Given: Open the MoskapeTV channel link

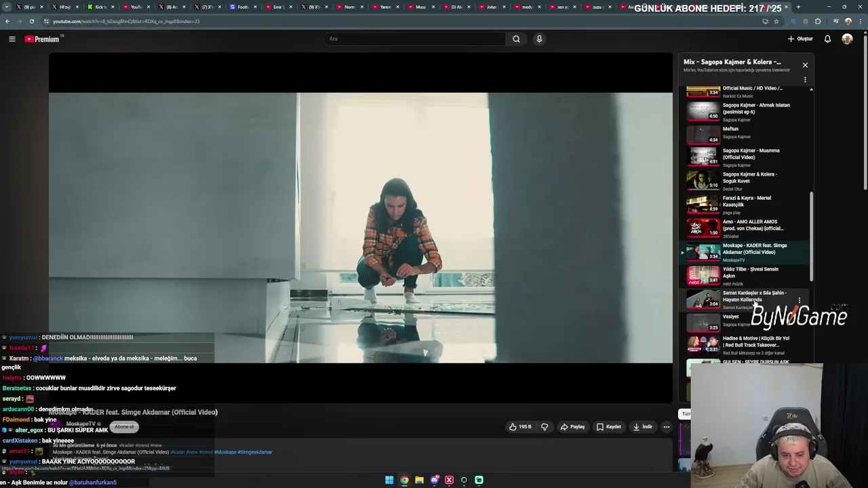Looking at the screenshot, I should 81,424.
